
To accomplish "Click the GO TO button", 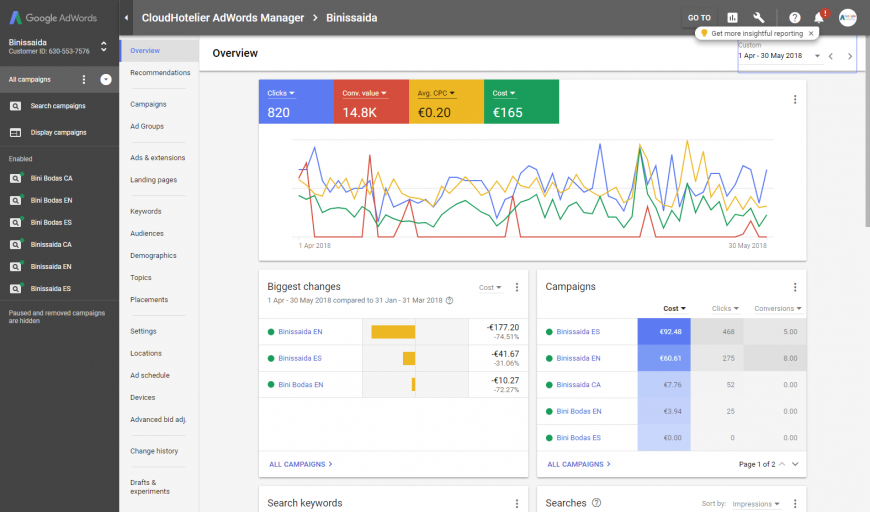I will pyautogui.click(x=699, y=18).
